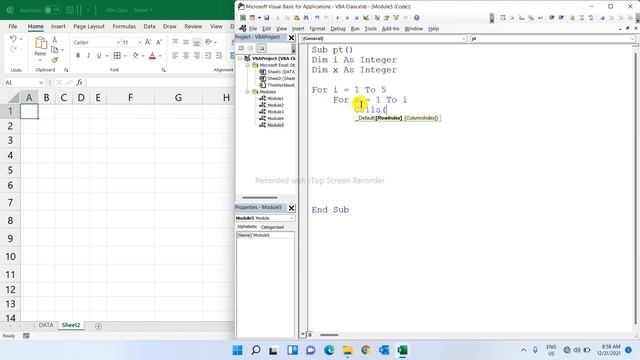This screenshot has width=640, height=360.
Task: Open the font size 11 dropdown
Action: [140, 42]
